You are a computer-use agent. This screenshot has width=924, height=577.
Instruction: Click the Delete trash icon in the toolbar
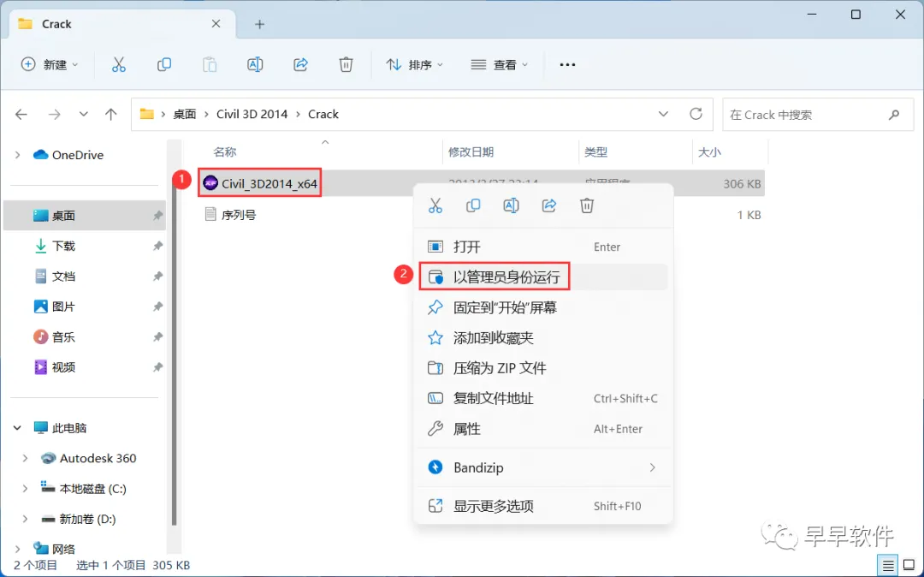346,65
